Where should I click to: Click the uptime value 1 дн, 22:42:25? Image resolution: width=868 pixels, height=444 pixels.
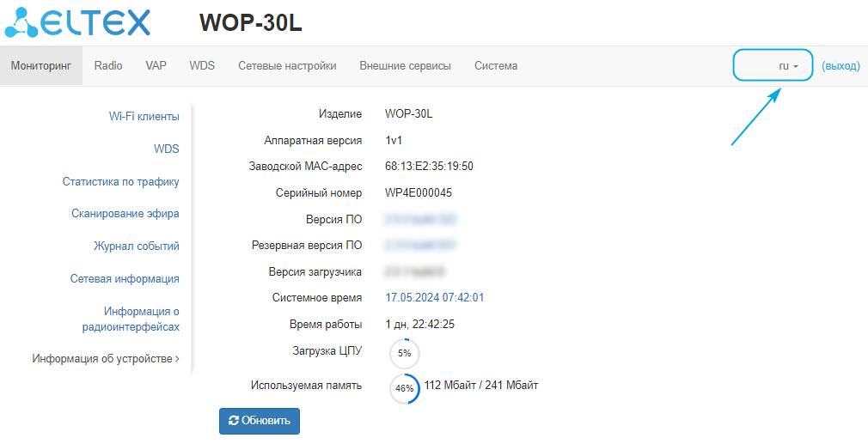(420, 324)
